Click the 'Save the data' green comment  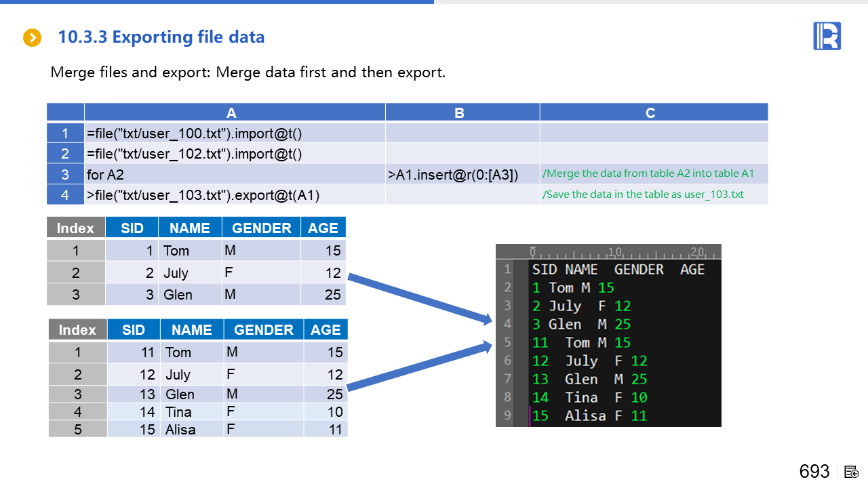click(x=643, y=195)
